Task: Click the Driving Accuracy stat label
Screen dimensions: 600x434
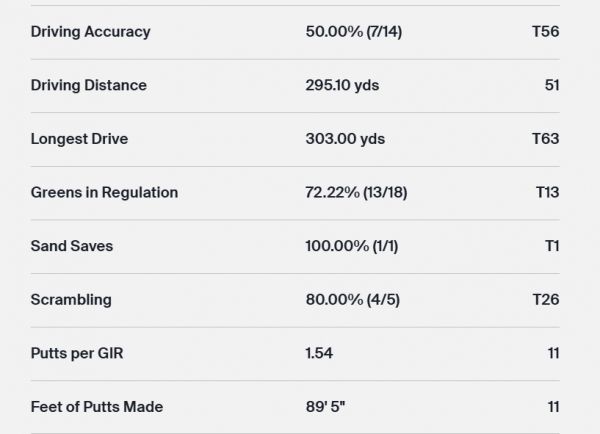Action: click(x=90, y=32)
